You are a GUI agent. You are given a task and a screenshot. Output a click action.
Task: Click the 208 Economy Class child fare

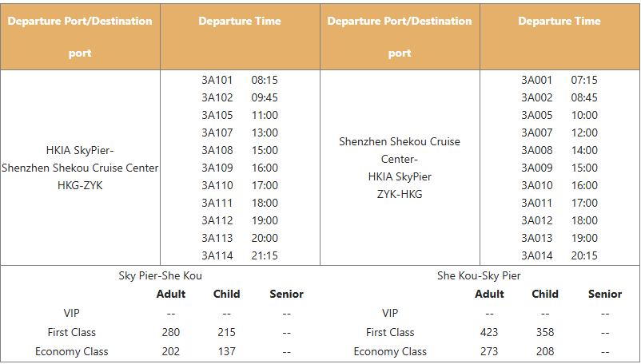point(545,351)
